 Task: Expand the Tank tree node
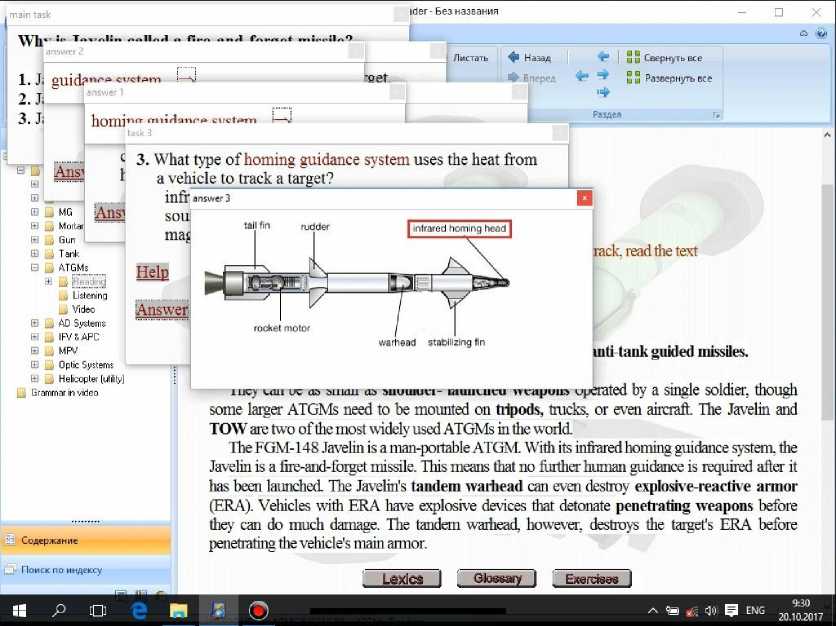coord(35,253)
